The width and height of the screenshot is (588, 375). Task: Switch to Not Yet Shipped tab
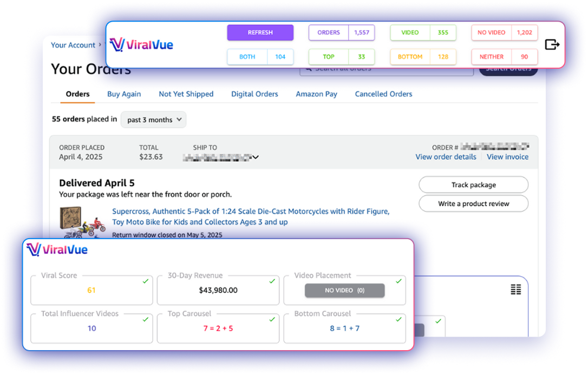point(186,94)
